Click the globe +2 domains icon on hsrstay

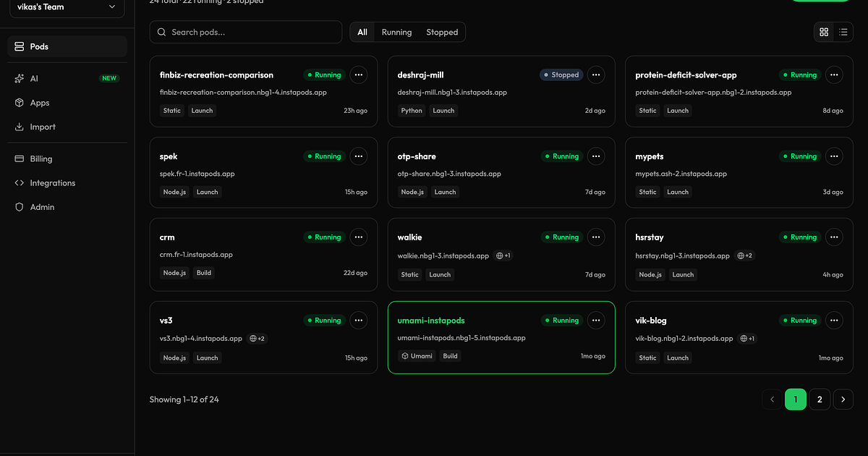click(744, 256)
